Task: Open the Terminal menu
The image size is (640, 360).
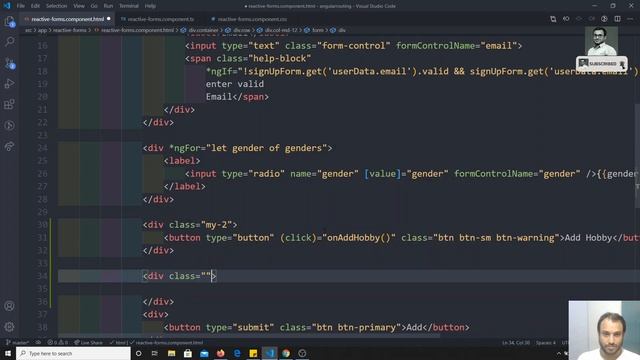Action: click(129, 6)
